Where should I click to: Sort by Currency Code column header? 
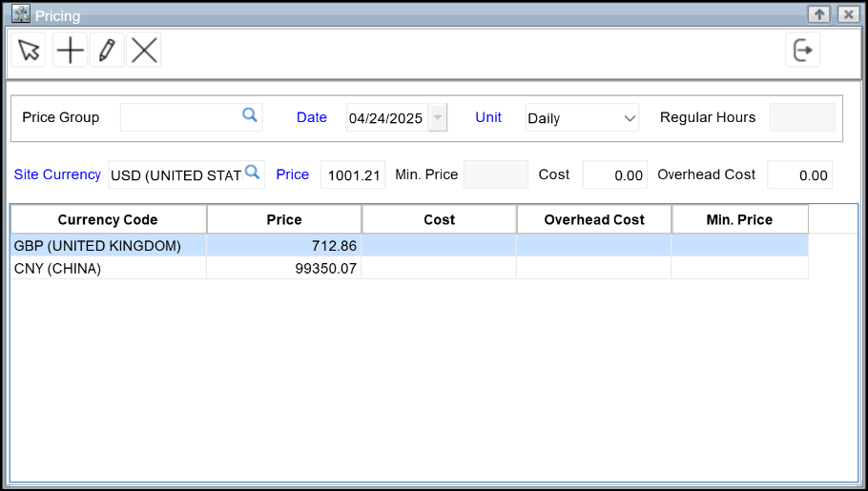108,219
